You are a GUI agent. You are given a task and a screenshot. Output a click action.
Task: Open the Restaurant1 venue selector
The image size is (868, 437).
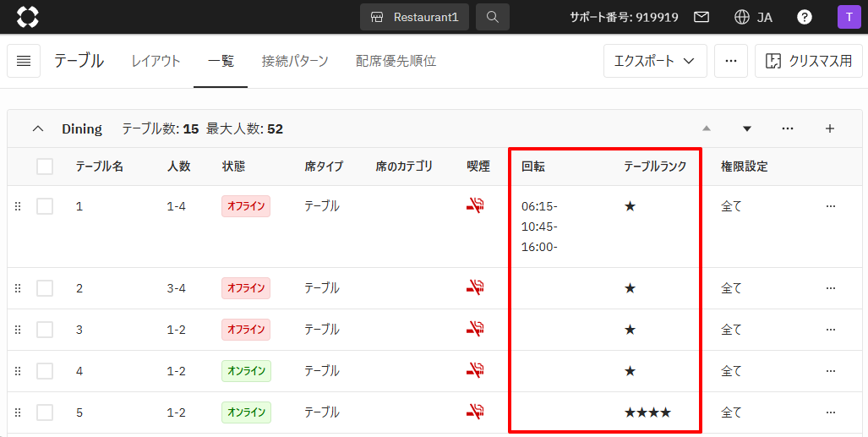(415, 17)
